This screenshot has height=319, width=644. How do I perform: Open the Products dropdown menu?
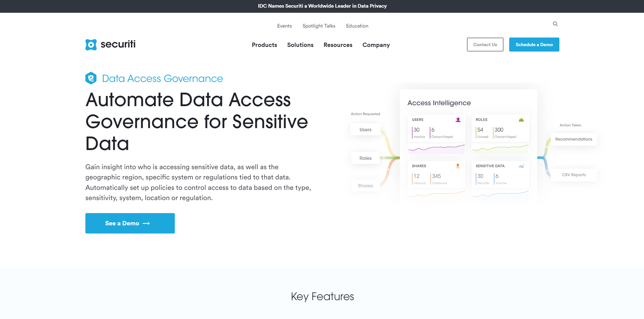pyautogui.click(x=265, y=44)
